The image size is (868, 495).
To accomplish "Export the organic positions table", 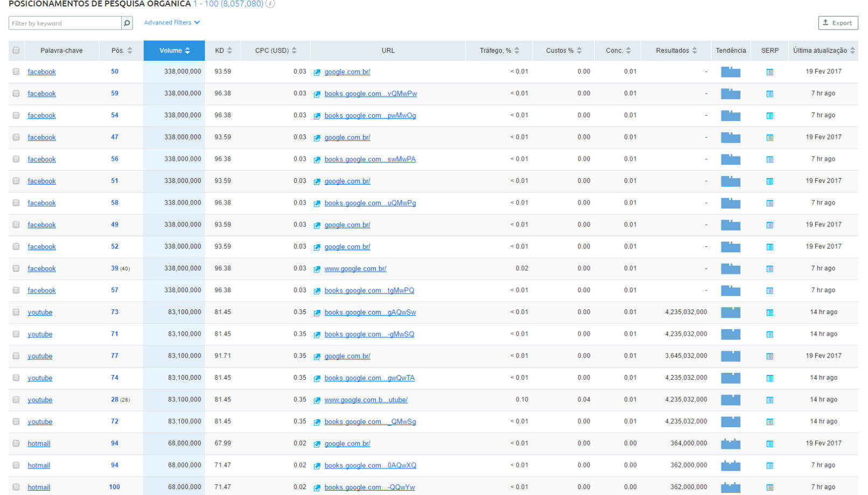I will click(x=838, y=23).
